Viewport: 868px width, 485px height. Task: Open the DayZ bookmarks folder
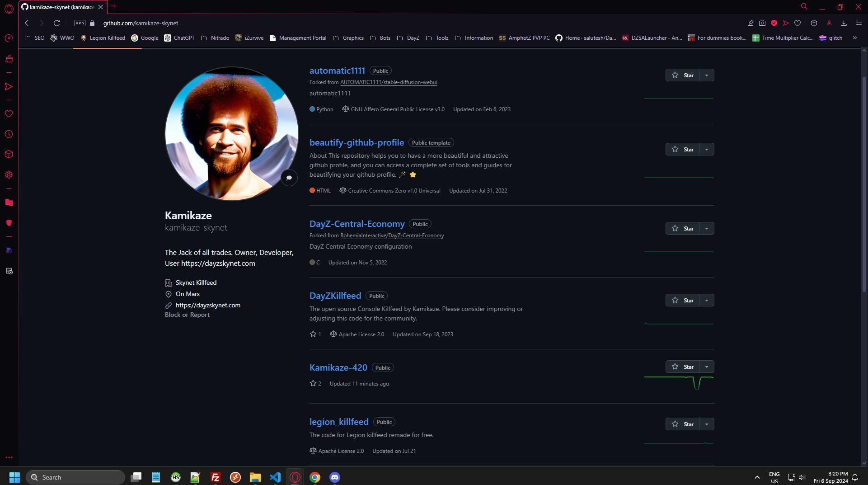click(408, 38)
